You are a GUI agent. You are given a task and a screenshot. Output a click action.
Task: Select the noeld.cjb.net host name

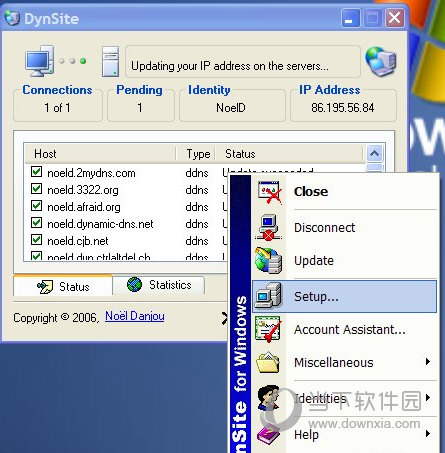point(78,241)
